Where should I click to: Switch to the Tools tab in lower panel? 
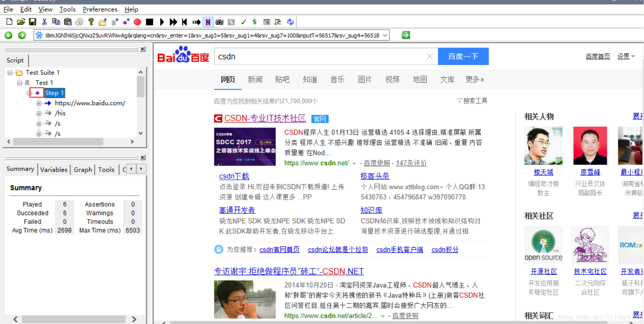pyautogui.click(x=106, y=169)
